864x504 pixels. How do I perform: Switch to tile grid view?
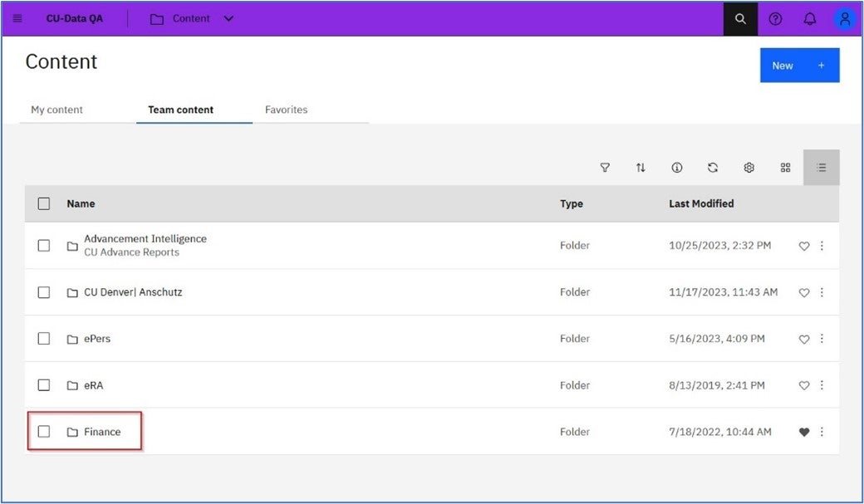[785, 168]
